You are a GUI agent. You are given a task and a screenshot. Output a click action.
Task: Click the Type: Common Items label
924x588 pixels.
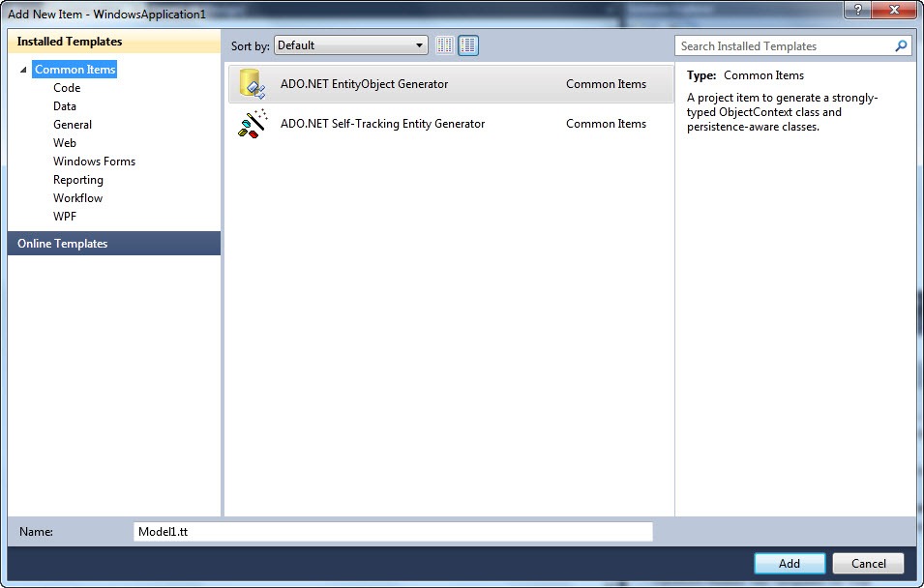click(745, 75)
